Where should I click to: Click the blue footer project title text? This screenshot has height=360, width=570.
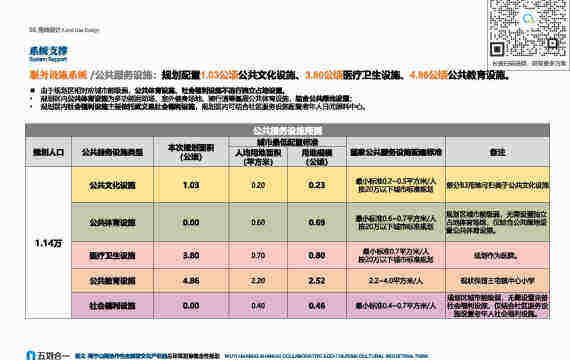147,356
